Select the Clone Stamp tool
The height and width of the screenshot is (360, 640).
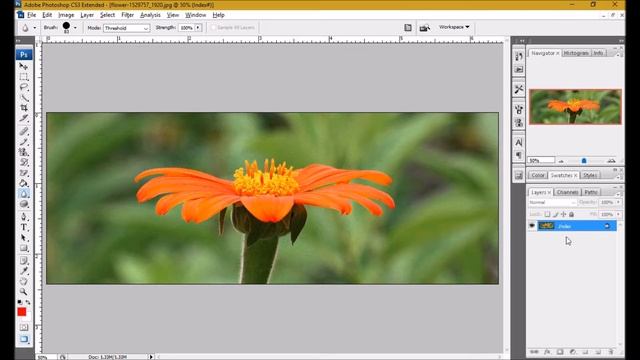point(24,152)
